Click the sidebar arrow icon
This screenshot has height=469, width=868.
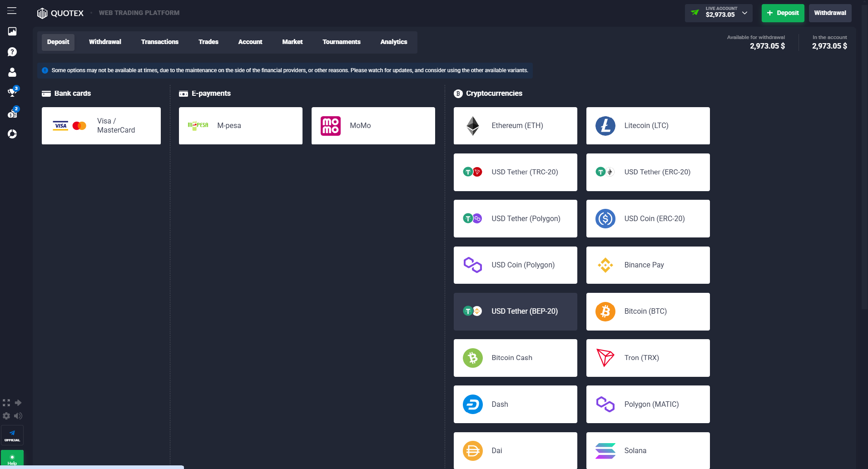click(x=18, y=403)
